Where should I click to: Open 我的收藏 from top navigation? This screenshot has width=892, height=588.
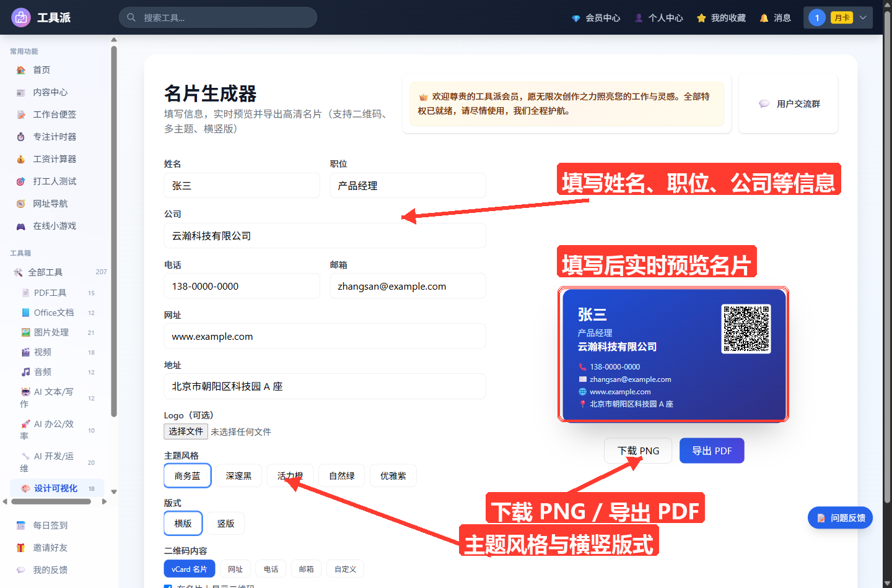pyautogui.click(x=721, y=18)
